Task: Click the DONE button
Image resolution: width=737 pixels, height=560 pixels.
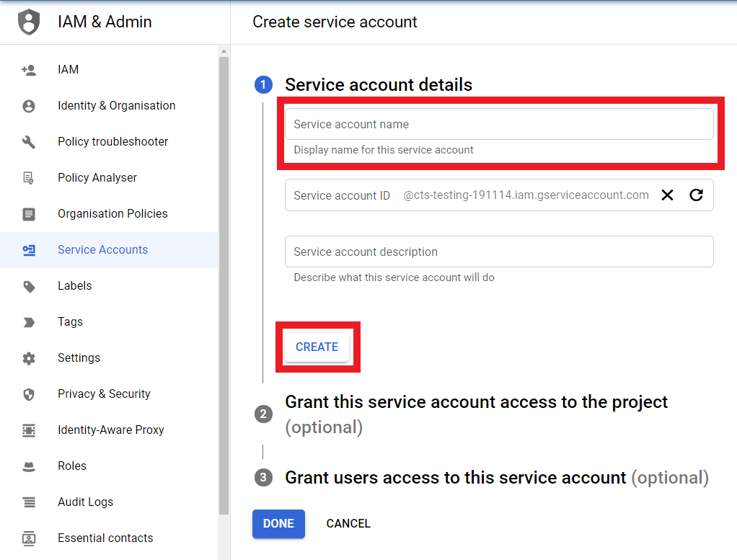Action: pos(278,524)
